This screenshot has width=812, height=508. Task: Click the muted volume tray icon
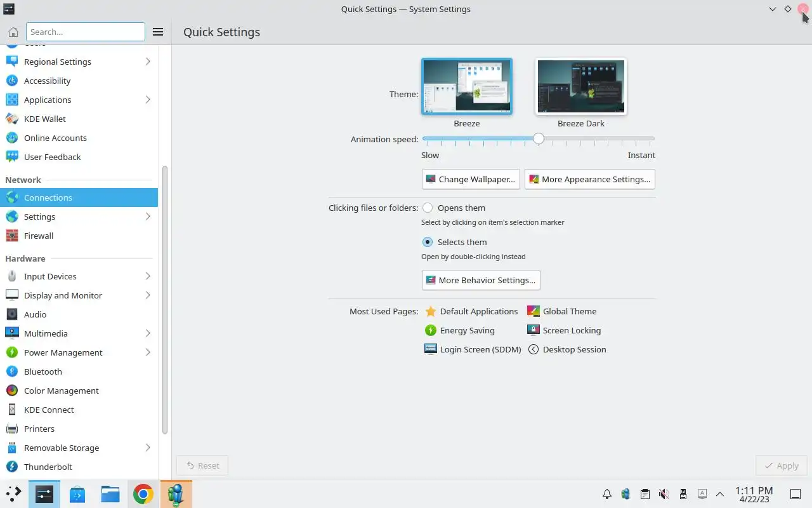[664, 494]
